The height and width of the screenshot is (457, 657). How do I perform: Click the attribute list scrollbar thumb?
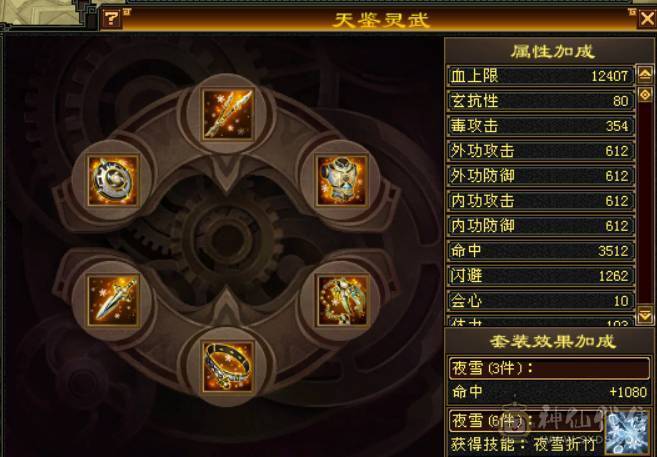(645, 95)
